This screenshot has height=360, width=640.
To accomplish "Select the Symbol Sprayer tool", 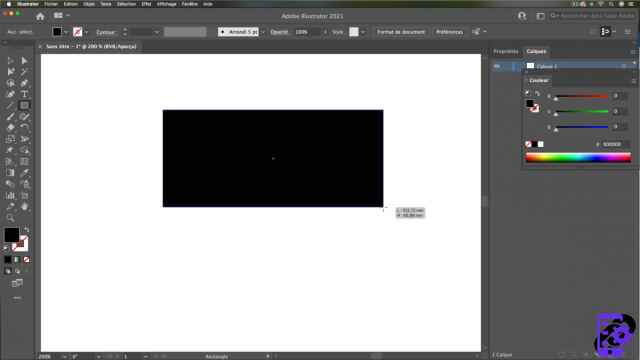I will pyautogui.click(x=24, y=184).
